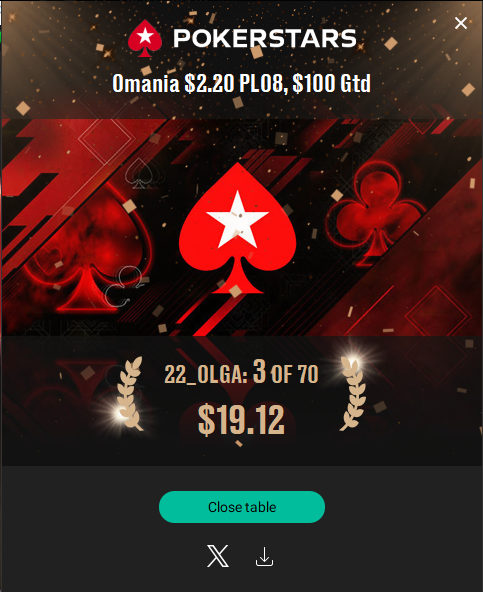Click the small outlined spade above left spade

coord(139,173)
